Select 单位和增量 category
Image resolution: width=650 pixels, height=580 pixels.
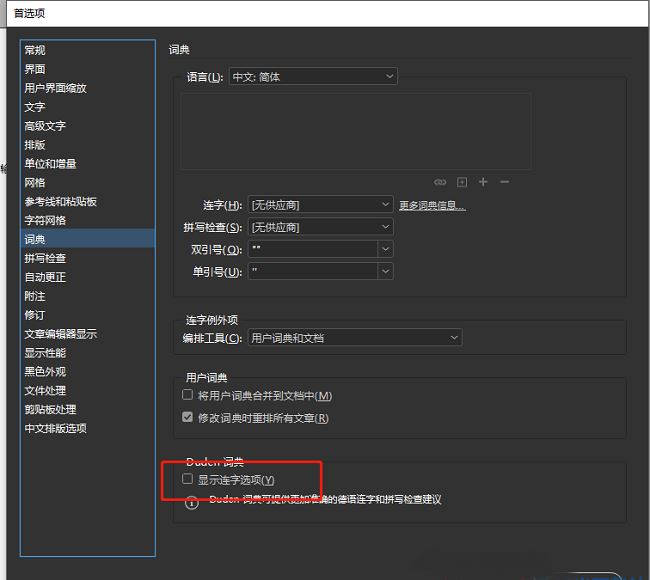[88, 164]
